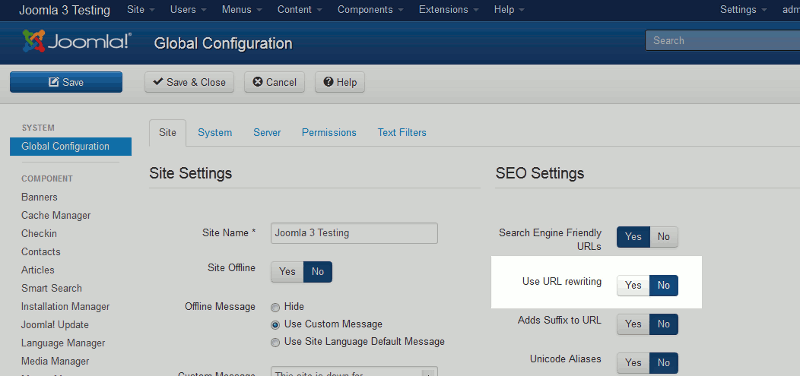Go to Cache Manager component

coord(56,215)
